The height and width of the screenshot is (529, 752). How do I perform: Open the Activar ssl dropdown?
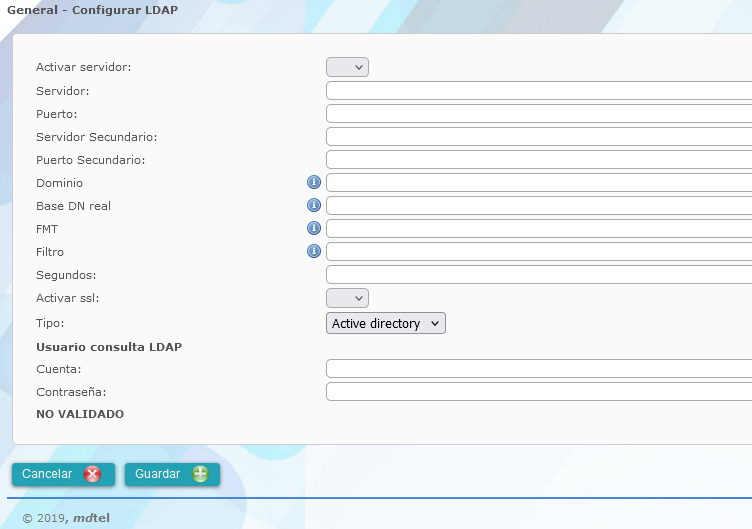[347, 298]
